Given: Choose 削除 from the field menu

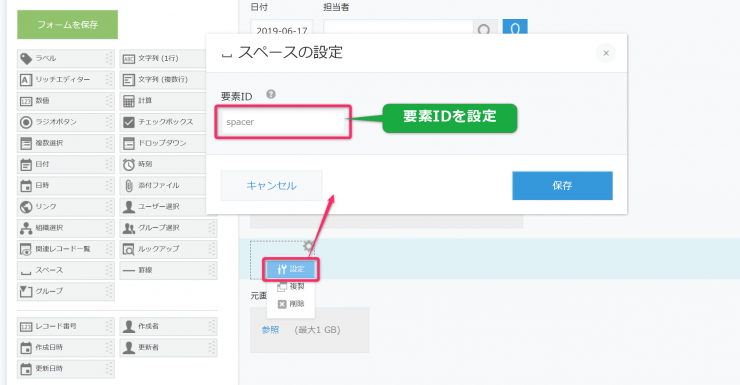Looking at the screenshot, I should click(291, 304).
